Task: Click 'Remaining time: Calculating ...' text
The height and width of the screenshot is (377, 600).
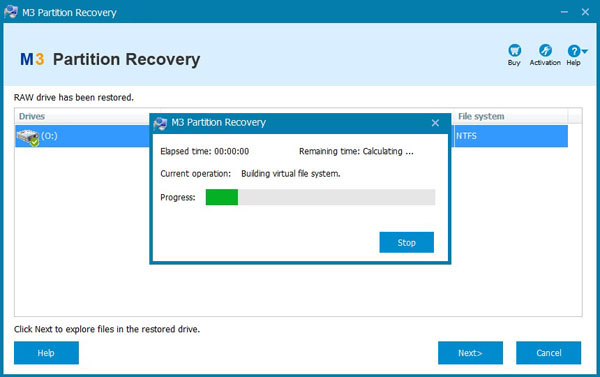Action: coord(356,151)
